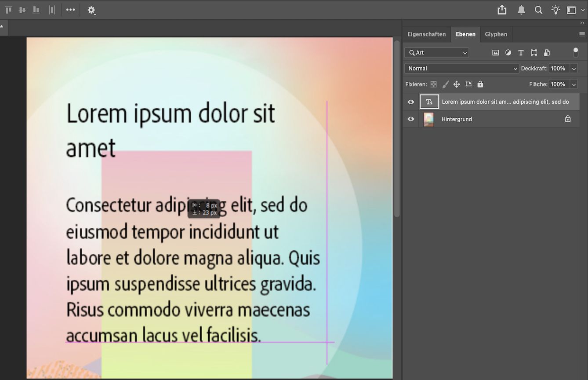Open the search magnifier icon
The height and width of the screenshot is (380, 588).
(x=538, y=10)
